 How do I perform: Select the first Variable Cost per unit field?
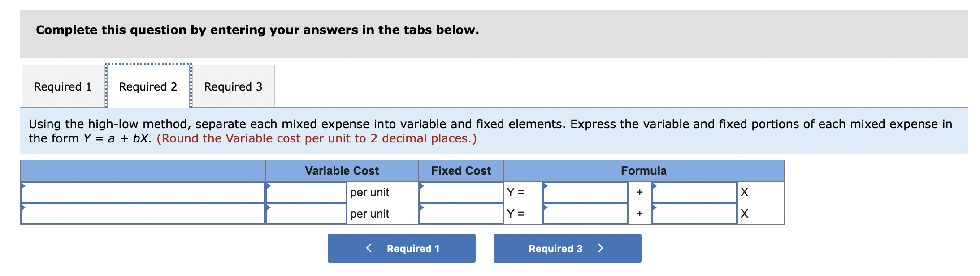pyautogui.click(x=306, y=192)
